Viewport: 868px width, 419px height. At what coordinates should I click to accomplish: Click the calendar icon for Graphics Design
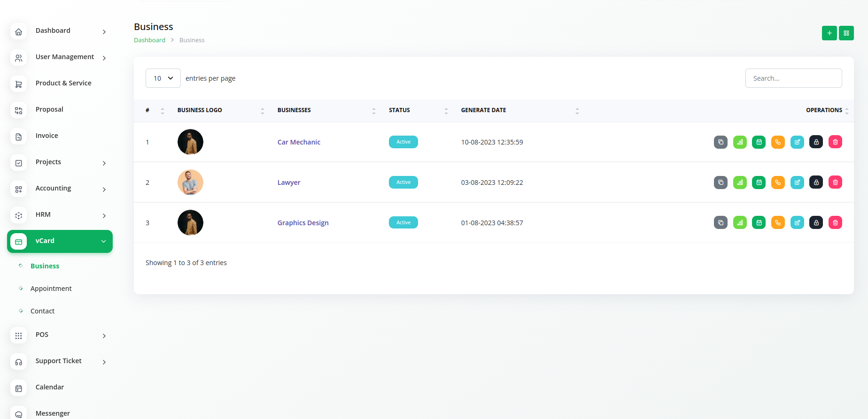coord(759,223)
